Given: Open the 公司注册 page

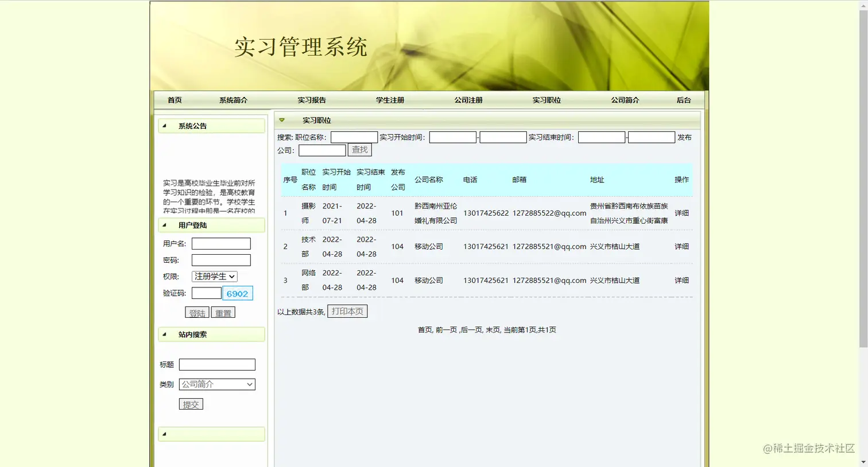Looking at the screenshot, I should pos(468,100).
